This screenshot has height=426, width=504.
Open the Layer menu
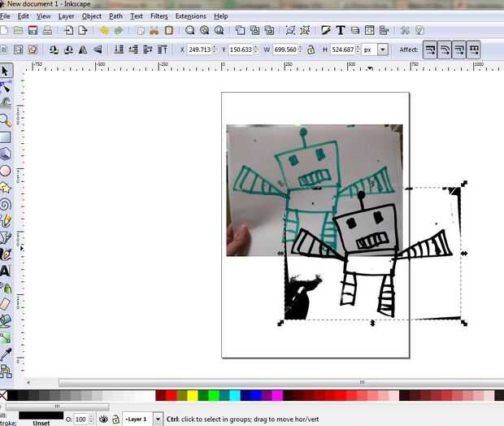pos(66,16)
